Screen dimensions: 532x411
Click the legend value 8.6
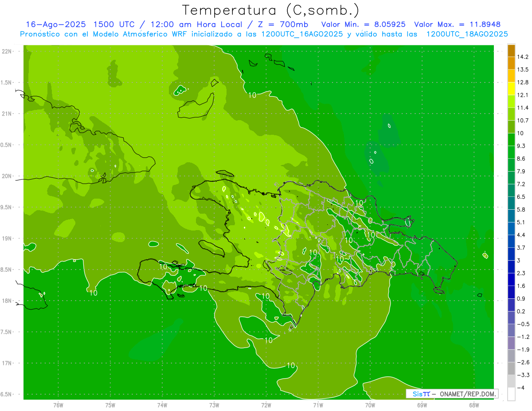click(521, 159)
